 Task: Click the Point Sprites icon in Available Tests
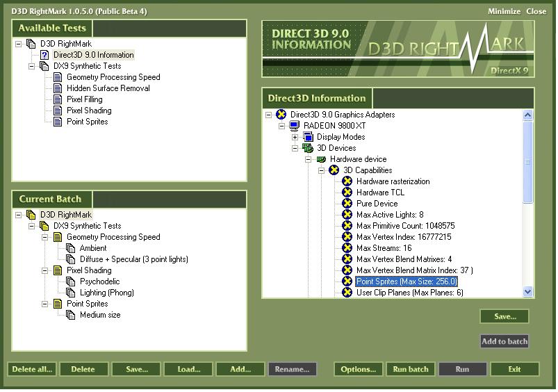[x=58, y=122]
